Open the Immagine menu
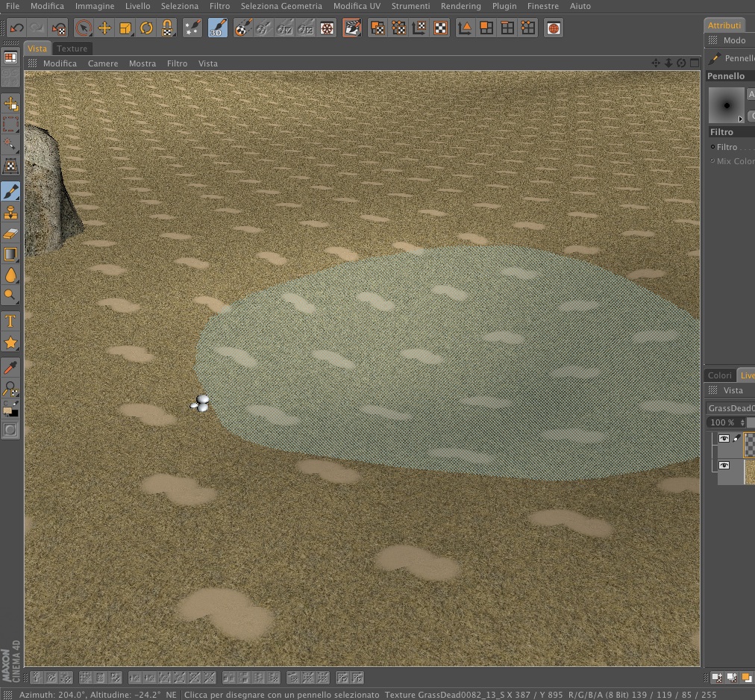 pyautogui.click(x=95, y=6)
